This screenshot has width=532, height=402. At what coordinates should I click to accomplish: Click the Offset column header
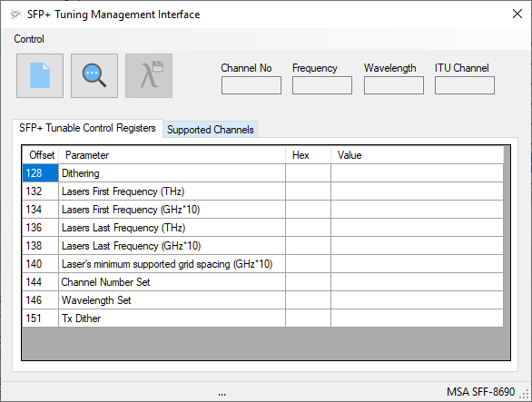click(41, 155)
